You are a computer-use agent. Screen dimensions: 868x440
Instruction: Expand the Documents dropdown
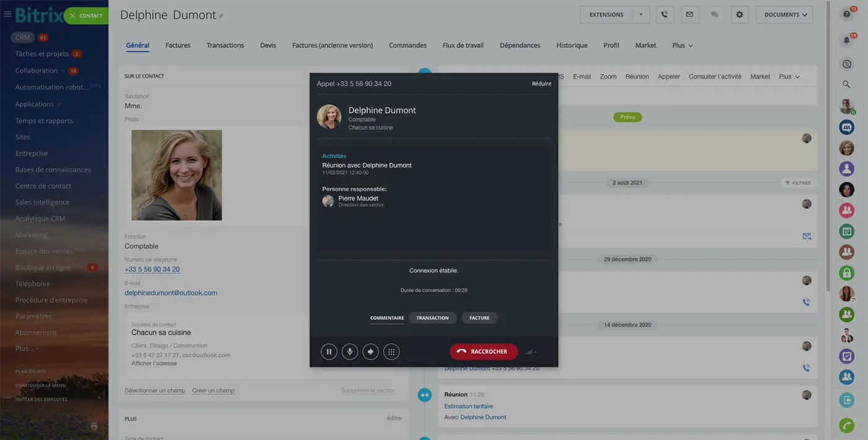click(784, 15)
